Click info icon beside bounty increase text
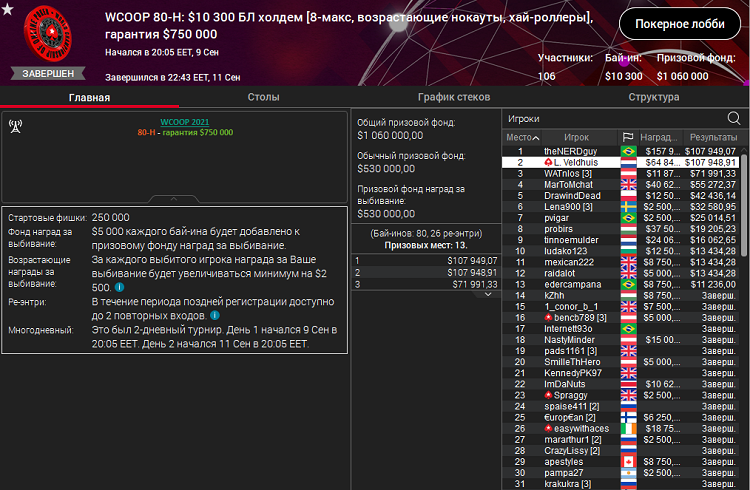Screen dimensions: 750x490 120,287
